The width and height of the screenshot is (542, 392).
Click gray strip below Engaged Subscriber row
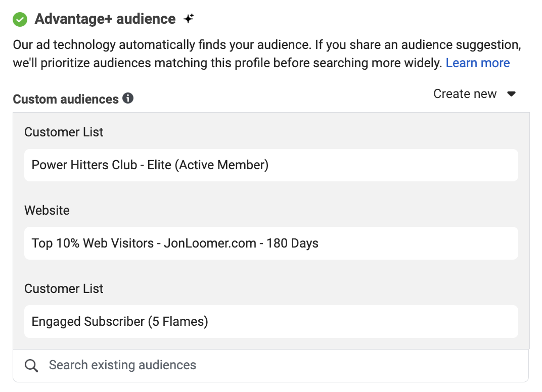270,344
